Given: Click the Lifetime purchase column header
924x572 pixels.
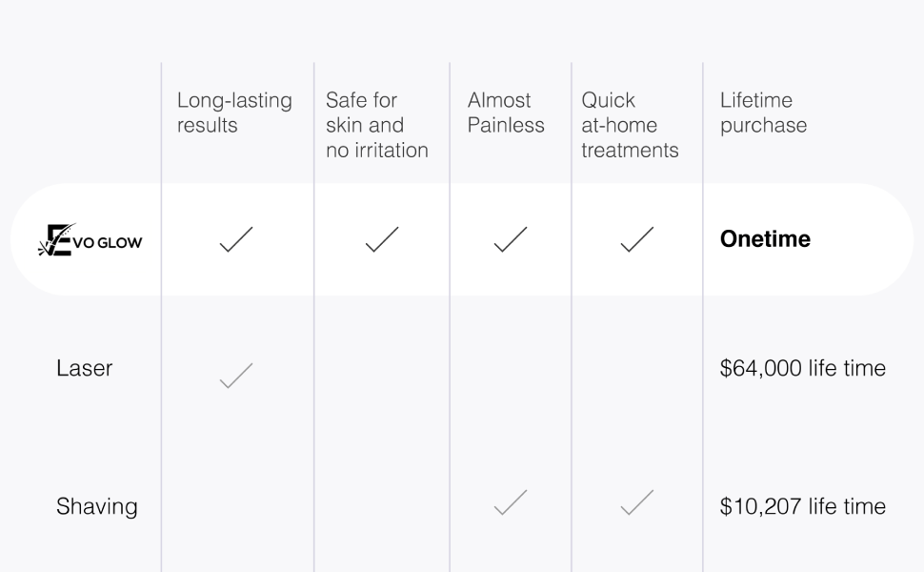Looking at the screenshot, I should click(763, 112).
